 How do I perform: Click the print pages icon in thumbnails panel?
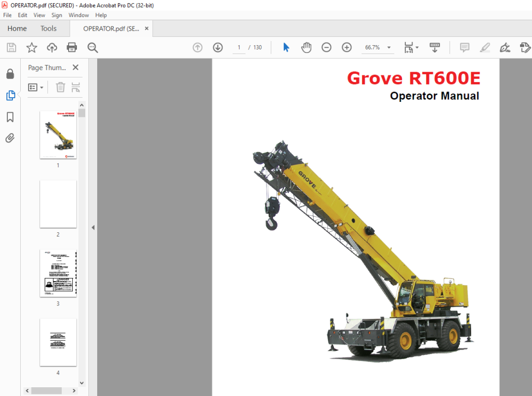pyautogui.click(x=76, y=87)
